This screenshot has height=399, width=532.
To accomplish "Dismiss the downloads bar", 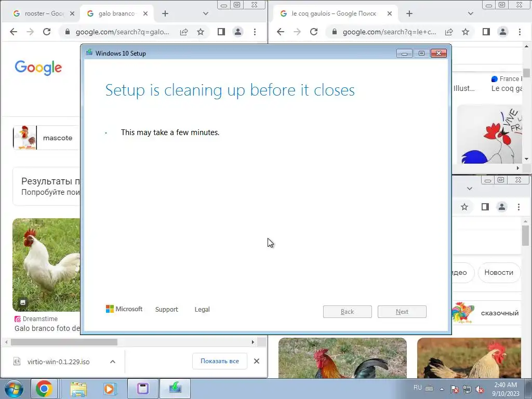I will pos(257,361).
